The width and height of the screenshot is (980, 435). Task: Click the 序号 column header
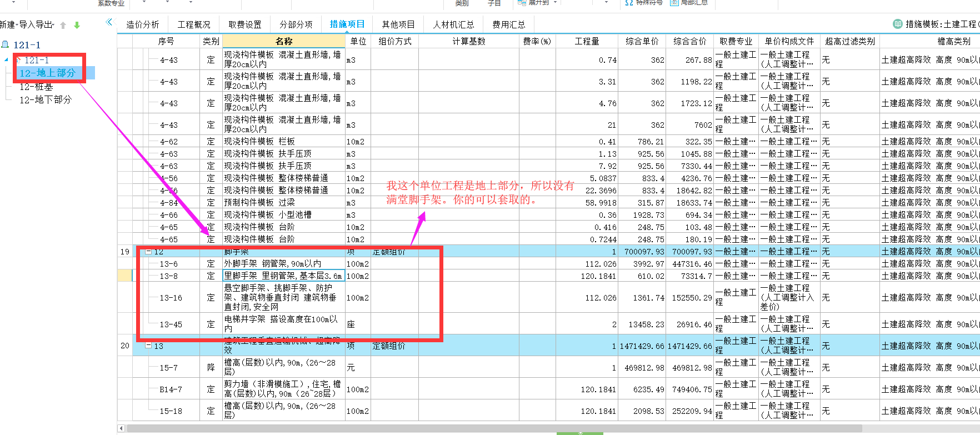[x=166, y=41]
